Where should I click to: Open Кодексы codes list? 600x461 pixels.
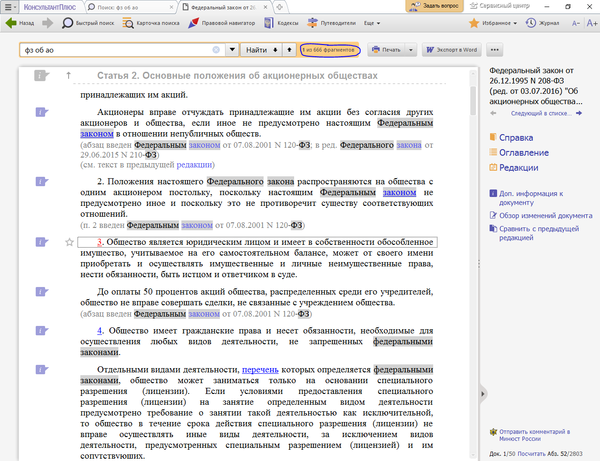coord(281,23)
